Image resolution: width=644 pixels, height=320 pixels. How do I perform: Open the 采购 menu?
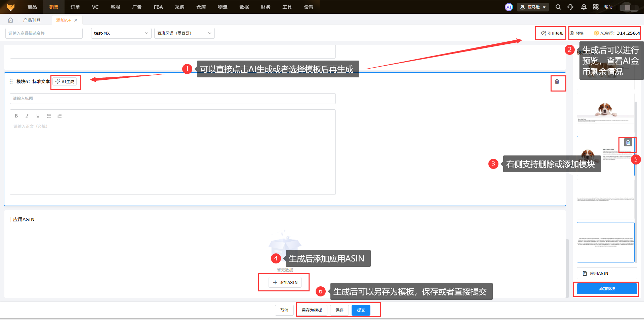tap(179, 7)
